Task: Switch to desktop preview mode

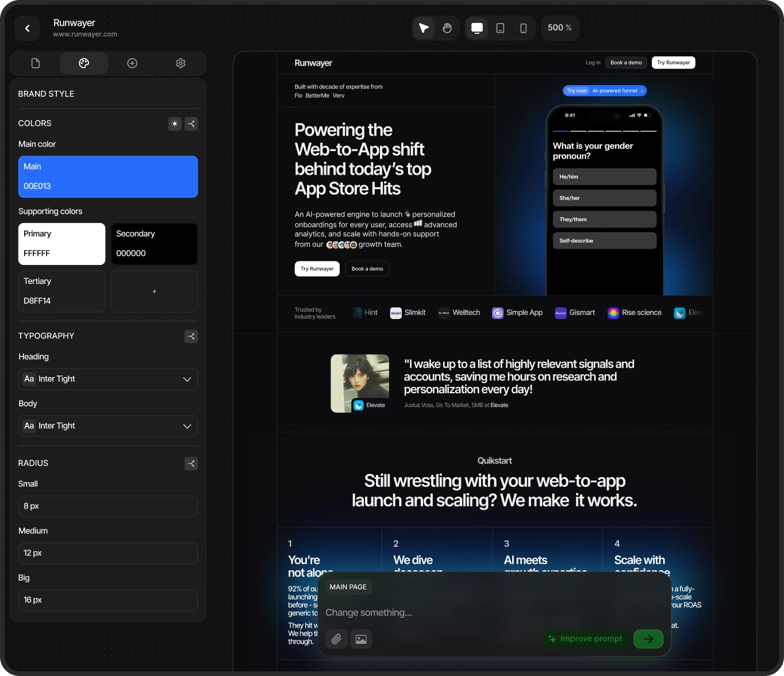Action: pos(476,28)
